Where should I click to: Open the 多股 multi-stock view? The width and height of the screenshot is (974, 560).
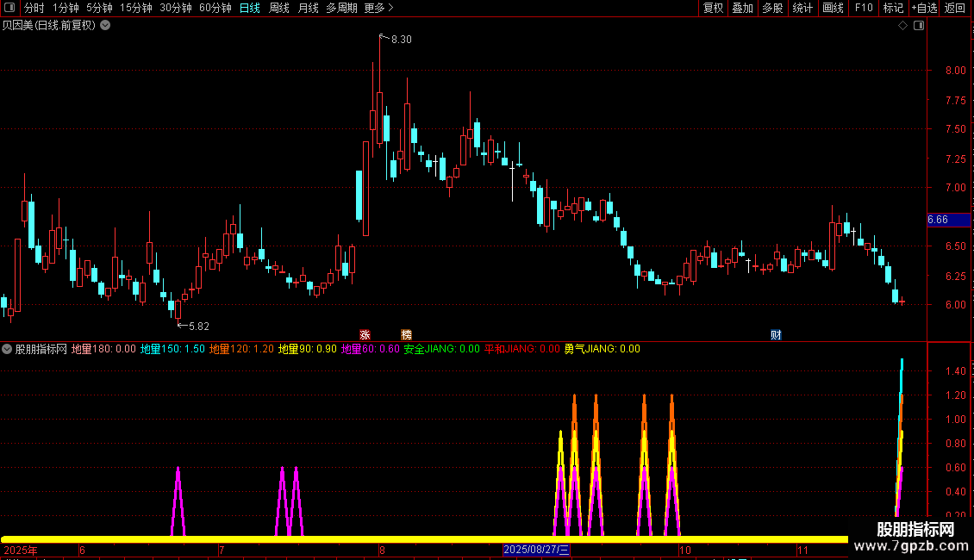772,8
